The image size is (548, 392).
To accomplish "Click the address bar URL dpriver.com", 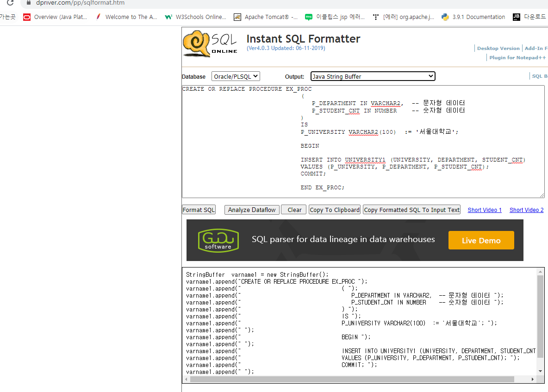I will click(x=80, y=3).
